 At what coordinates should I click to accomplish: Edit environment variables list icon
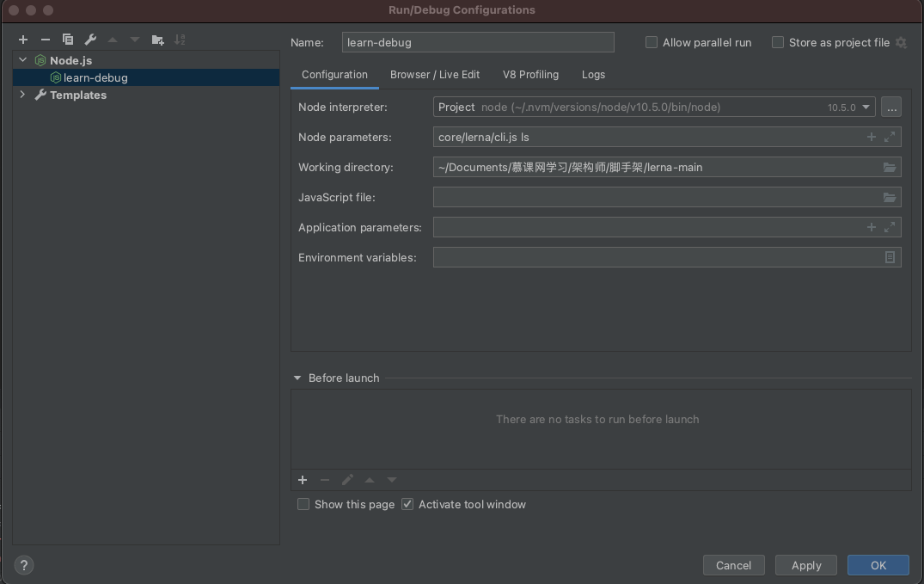890,257
